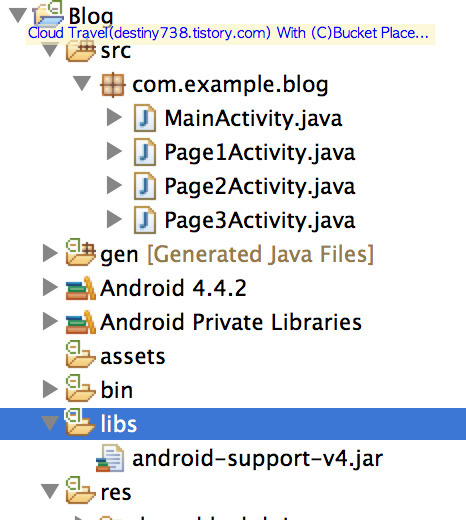The height and width of the screenshot is (520, 466).
Task: Select MainActivity.java in the tree
Action: pyautogui.click(x=253, y=119)
